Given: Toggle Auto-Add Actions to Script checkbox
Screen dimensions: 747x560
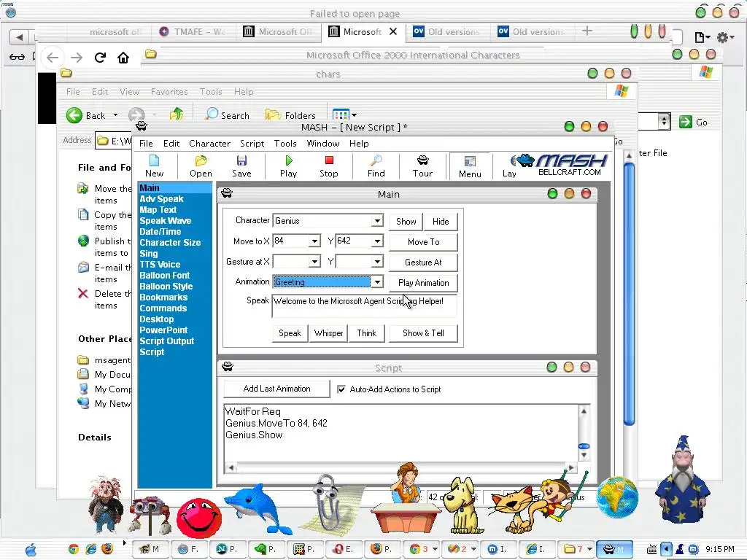Looking at the screenshot, I should (x=341, y=389).
